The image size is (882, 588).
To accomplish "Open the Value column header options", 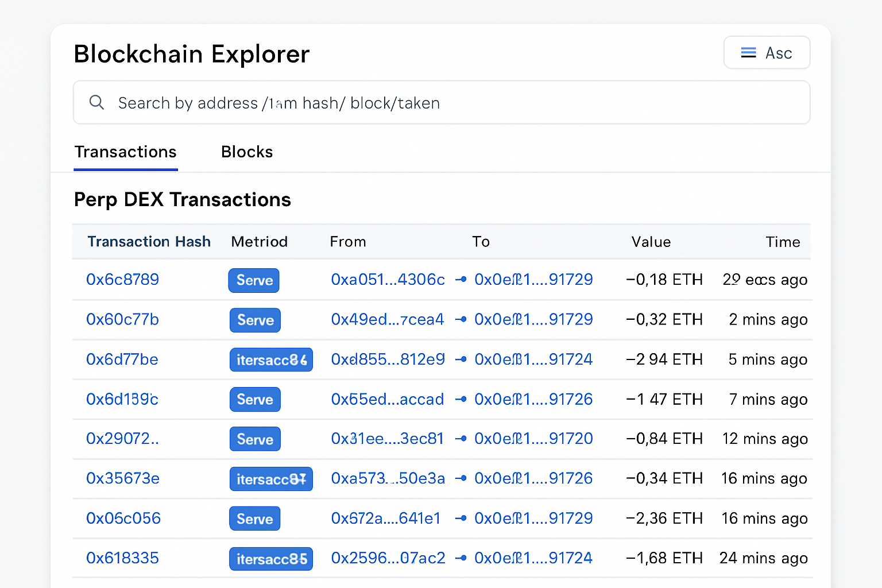I will [651, 241].
